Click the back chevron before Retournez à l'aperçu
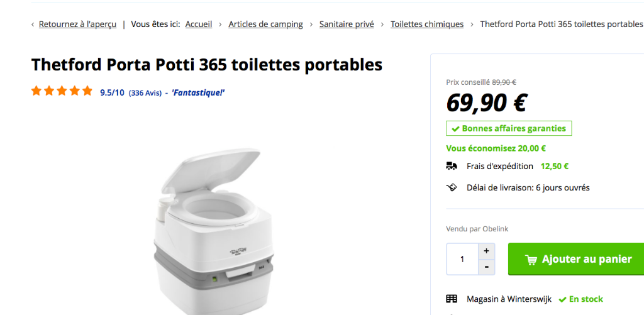The image size is (644, 315). tap(33, 25)
